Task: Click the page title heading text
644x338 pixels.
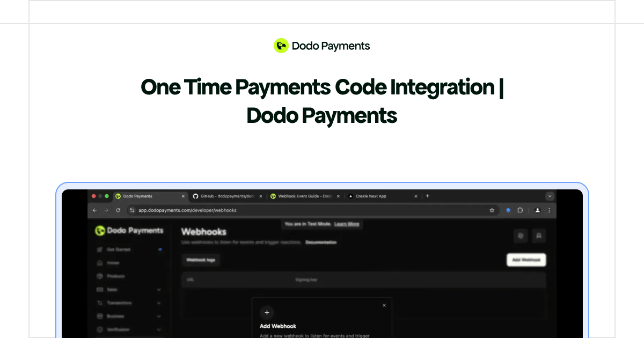Action: pos(322,101)
